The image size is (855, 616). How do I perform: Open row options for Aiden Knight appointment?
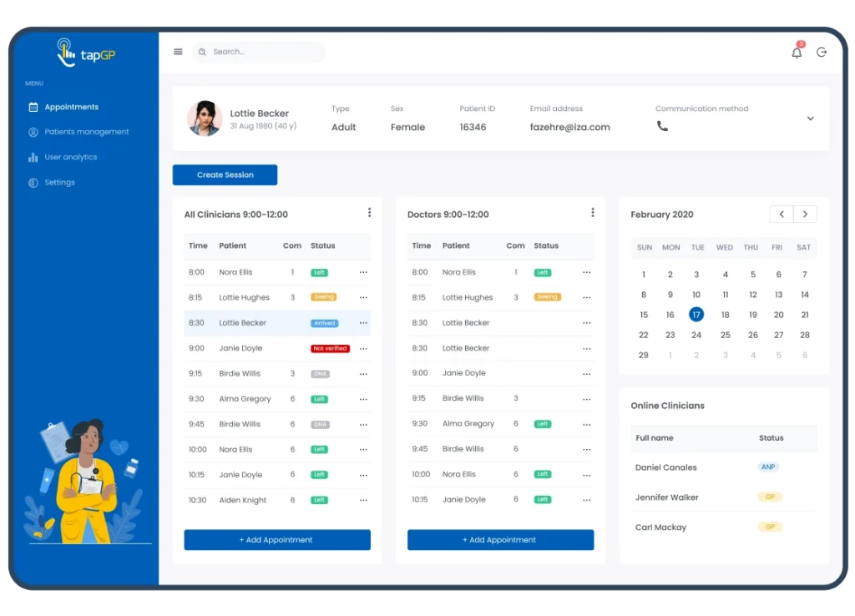pos(363,501)
